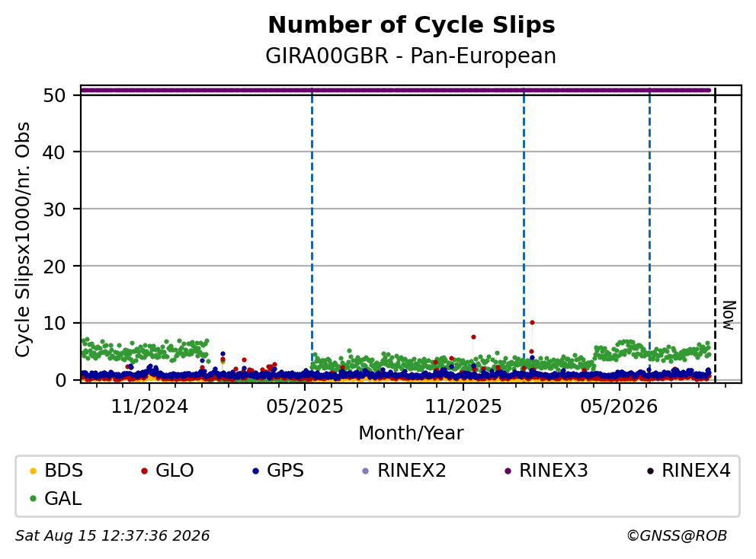Click the GLO red legend marker

(144, 471)
